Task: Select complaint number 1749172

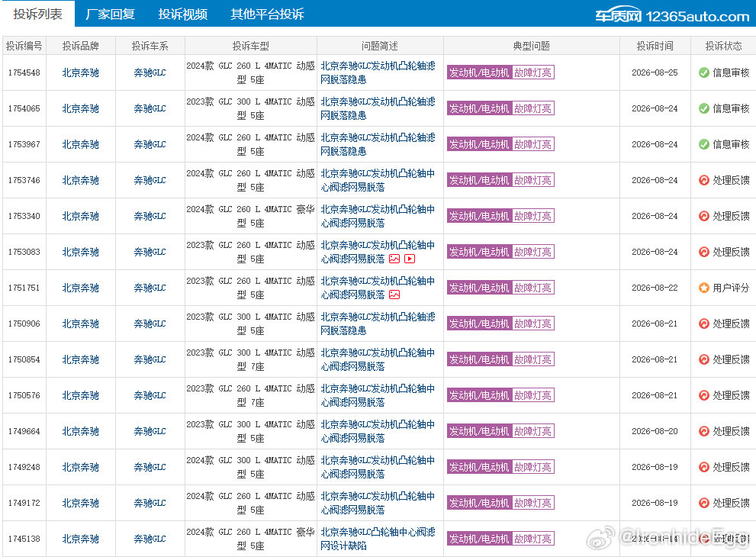Action: (x=24, y=503)
